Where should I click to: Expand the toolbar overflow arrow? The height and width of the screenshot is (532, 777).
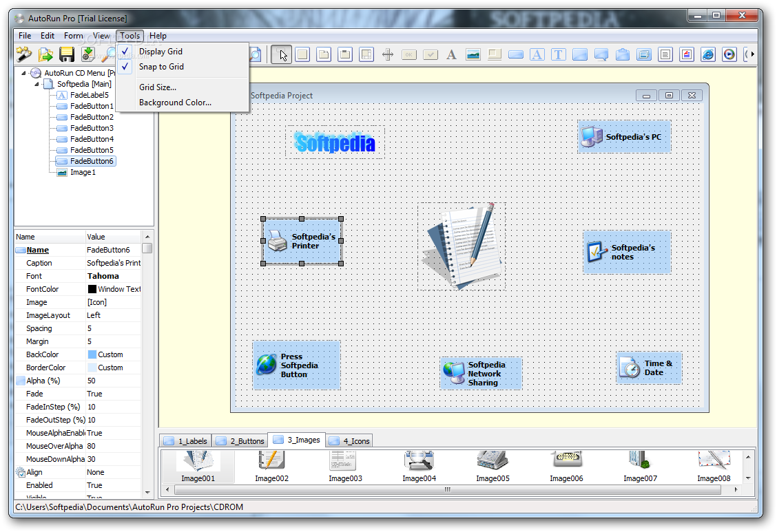point(753,54)
